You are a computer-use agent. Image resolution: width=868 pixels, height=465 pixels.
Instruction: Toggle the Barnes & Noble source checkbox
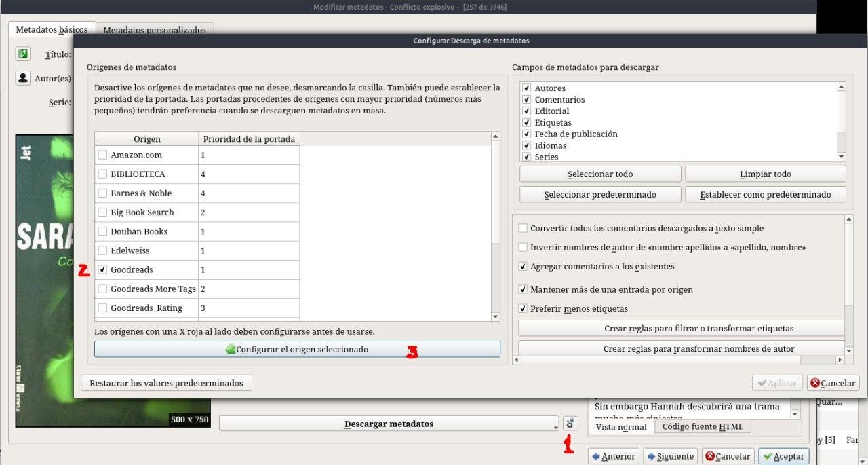[x=102, y=193]
